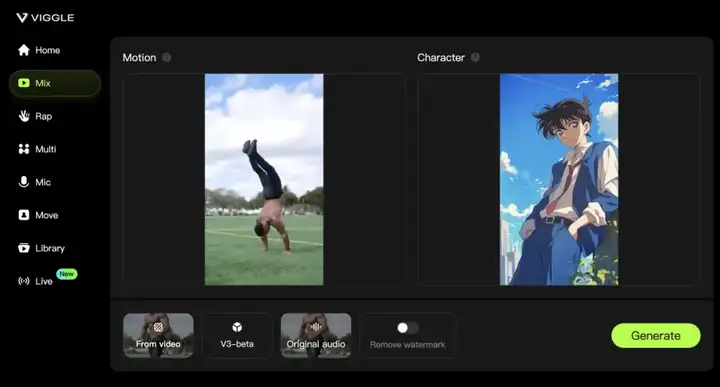Image resolution: width=720 pixels, height=387 pixels.
Task: Open the Original audio option selector
Action: point(316,336)
